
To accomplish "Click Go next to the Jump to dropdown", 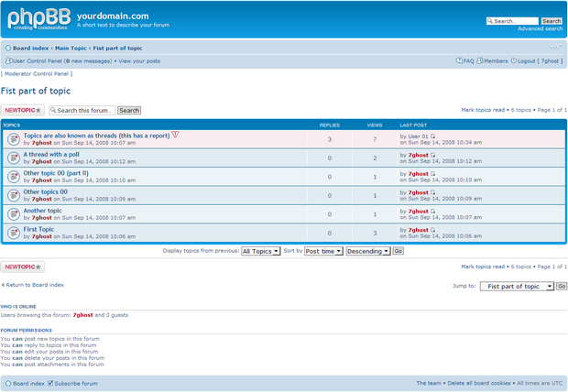I will (x=562, y=286).
